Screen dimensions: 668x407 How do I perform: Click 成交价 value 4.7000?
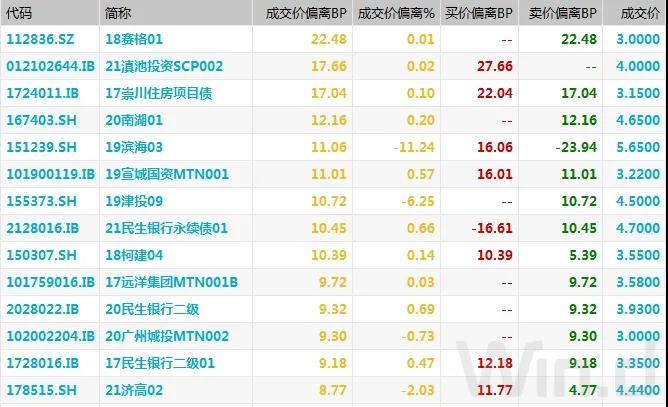point(638,228)
